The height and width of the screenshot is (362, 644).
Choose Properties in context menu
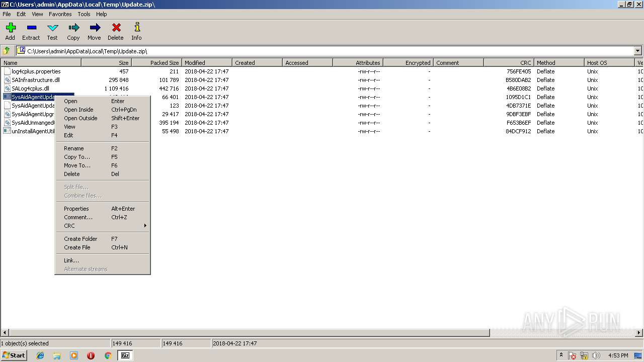103,209
